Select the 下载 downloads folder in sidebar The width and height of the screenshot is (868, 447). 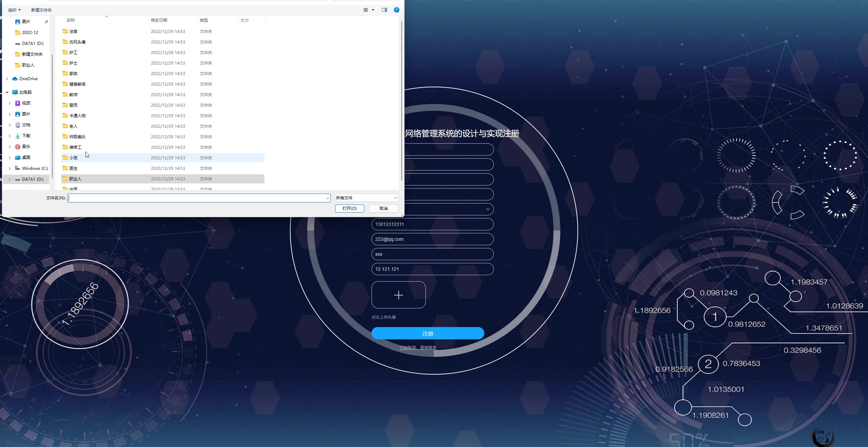click(x=26, y=136)
